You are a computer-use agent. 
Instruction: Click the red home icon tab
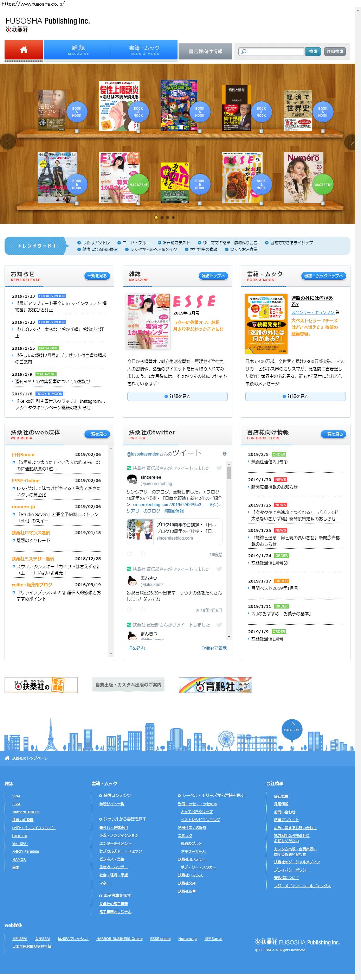pyautogui.click(x=24, y=50)
